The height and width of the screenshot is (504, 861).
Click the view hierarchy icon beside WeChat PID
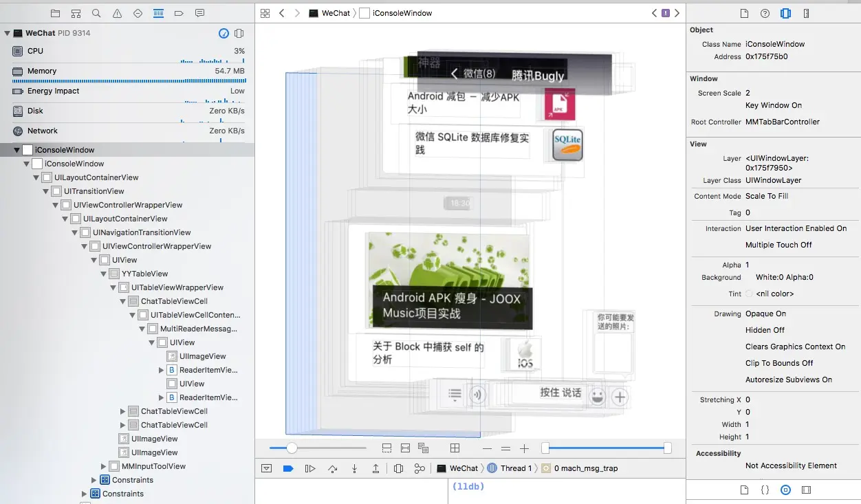239,33
